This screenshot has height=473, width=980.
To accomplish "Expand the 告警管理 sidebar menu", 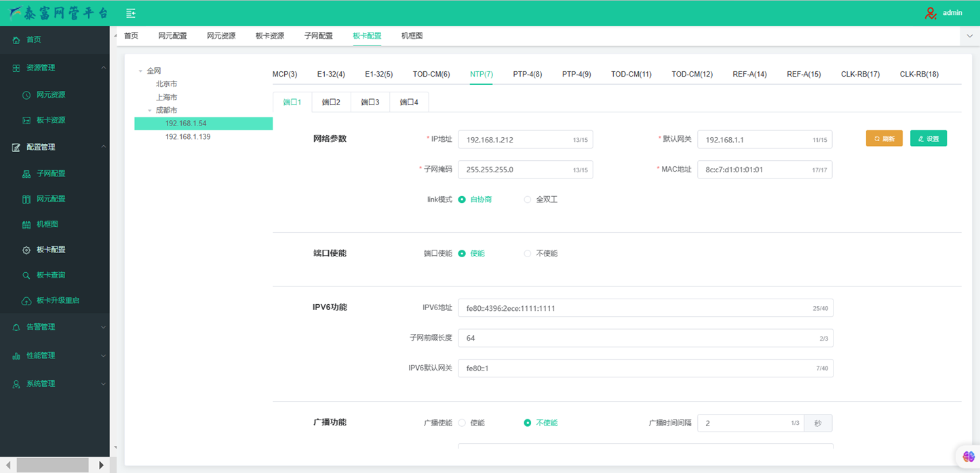I will (54, 327).
